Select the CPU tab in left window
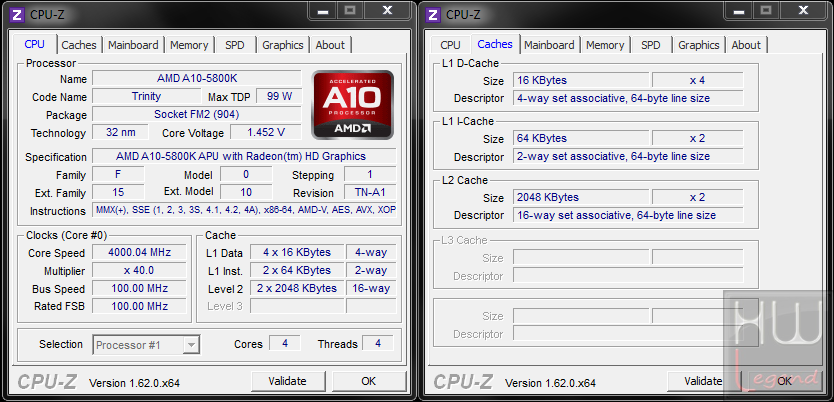Viewport: 834px width, 402px height. click(35, 44)
